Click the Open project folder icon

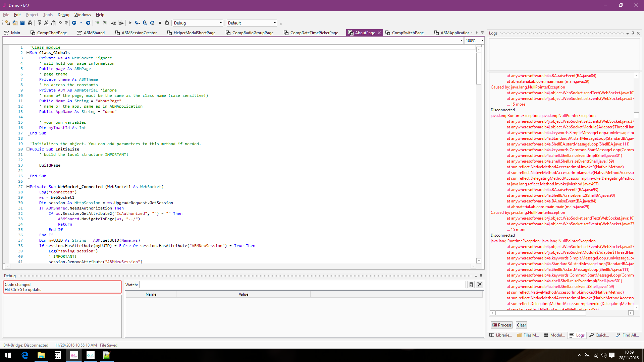15,23
